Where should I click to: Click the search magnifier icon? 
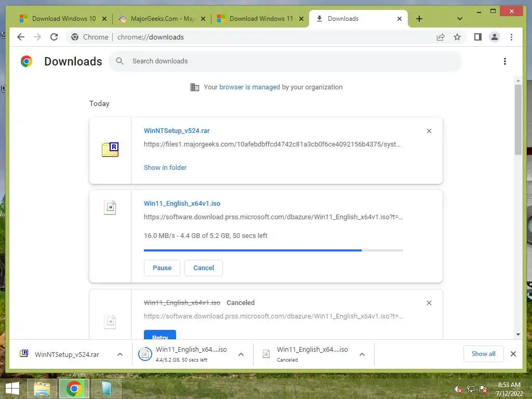click(119, 61)
